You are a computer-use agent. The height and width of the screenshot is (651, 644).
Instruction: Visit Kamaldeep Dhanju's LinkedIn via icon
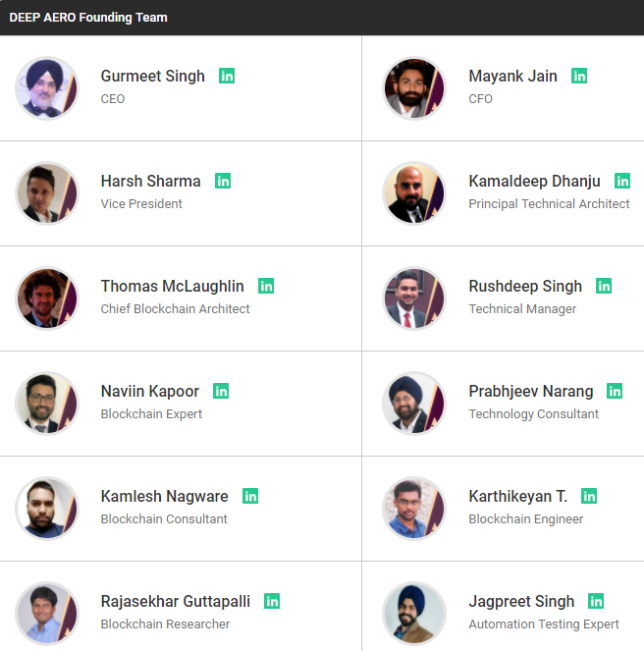pos(622,181)
